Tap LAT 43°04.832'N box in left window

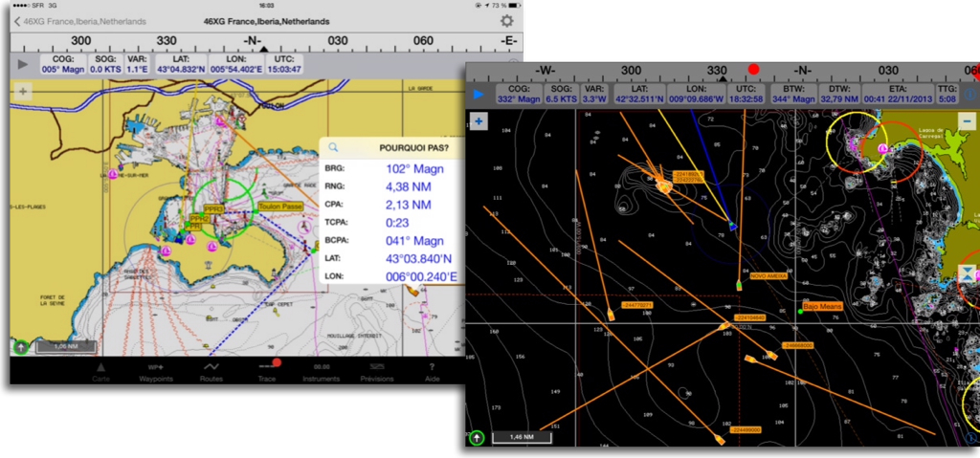pos(181,64)
